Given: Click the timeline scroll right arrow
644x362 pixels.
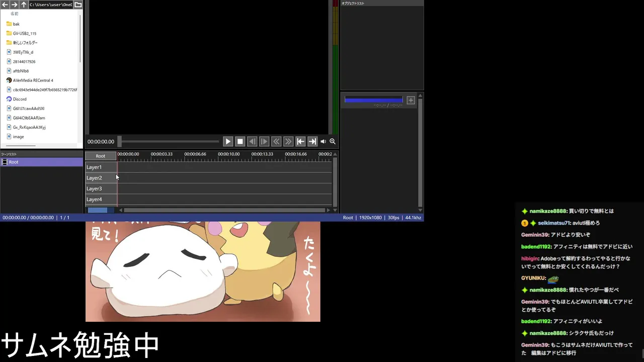Looking at the screenshot, I should [329, 210].
